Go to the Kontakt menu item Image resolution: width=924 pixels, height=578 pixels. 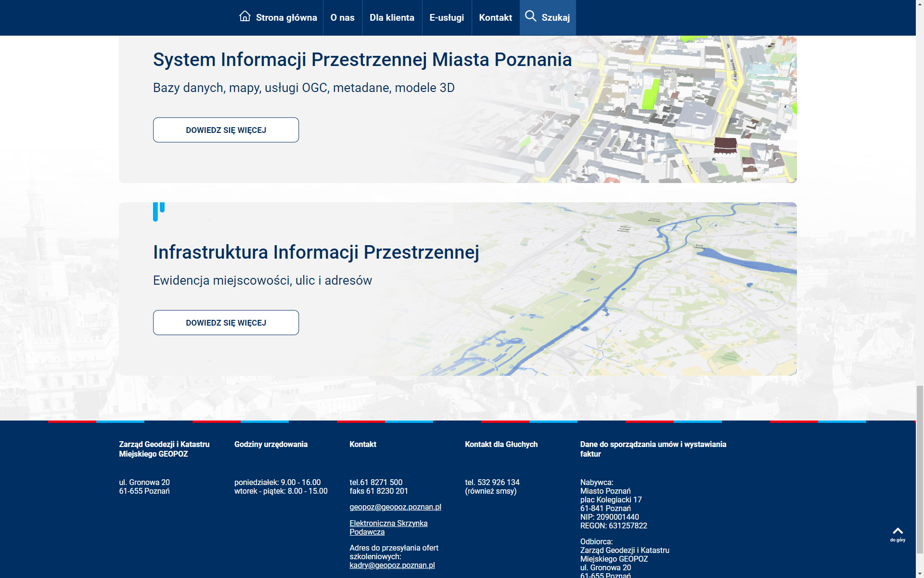495,18
